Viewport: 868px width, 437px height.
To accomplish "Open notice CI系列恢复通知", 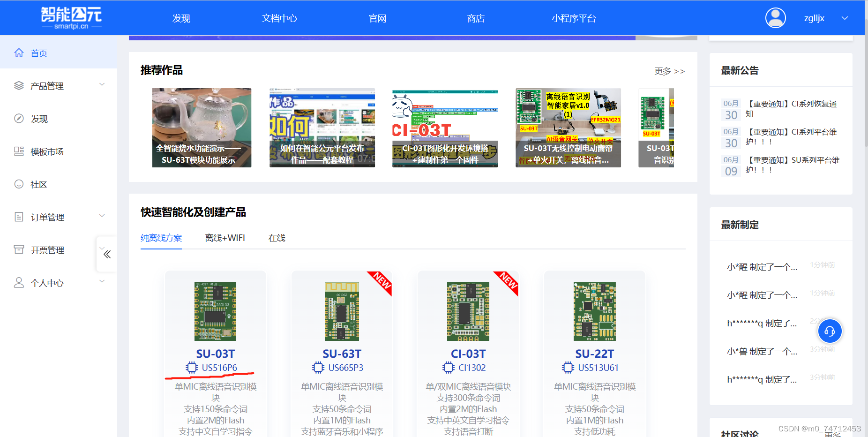I will [x=791, y=109].
